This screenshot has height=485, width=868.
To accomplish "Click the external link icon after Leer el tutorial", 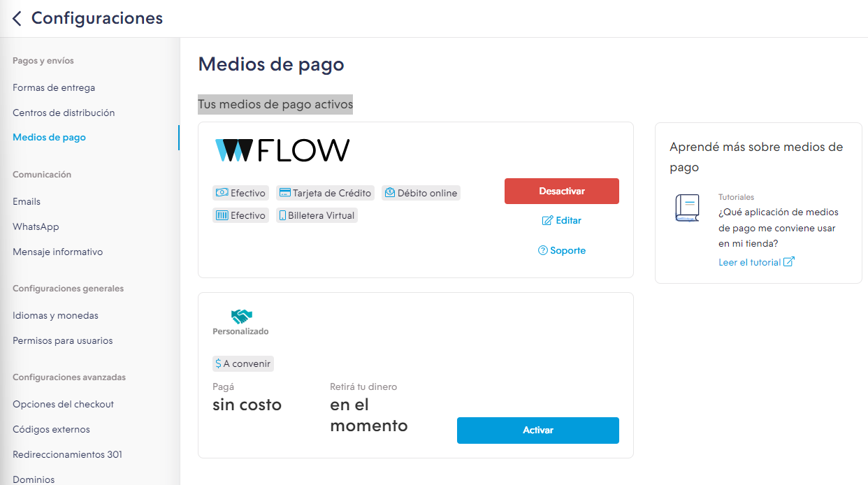I will (x=789, y=262).
